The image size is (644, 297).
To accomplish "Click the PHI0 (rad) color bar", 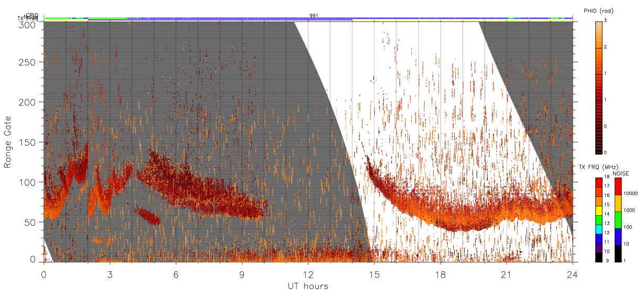I will pyautogui.click(x=598, y=87).
